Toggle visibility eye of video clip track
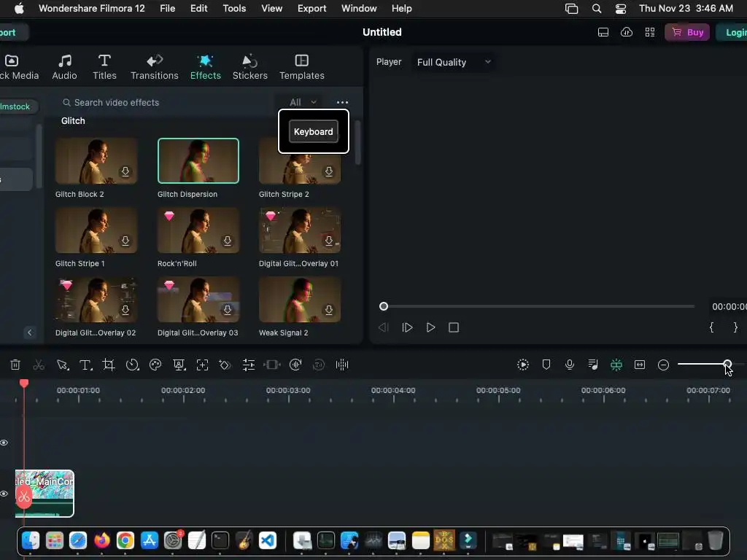747x560 pixels. tap(4, 494)
